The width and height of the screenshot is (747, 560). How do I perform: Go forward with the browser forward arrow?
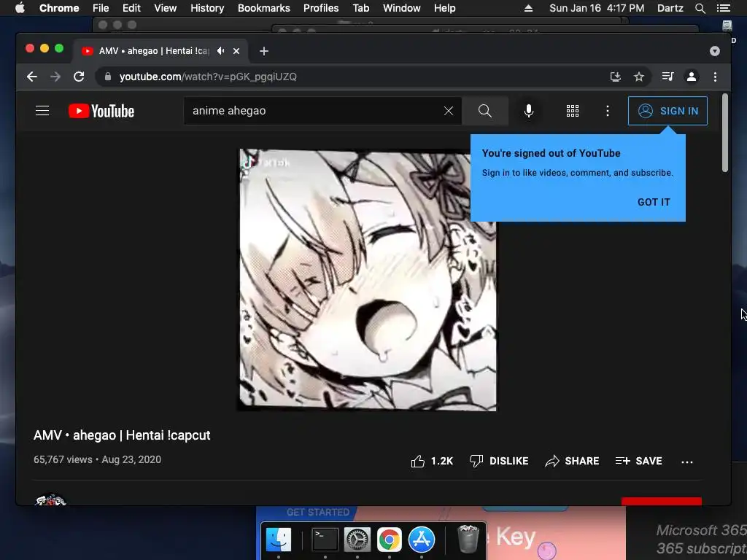point(55,77)
